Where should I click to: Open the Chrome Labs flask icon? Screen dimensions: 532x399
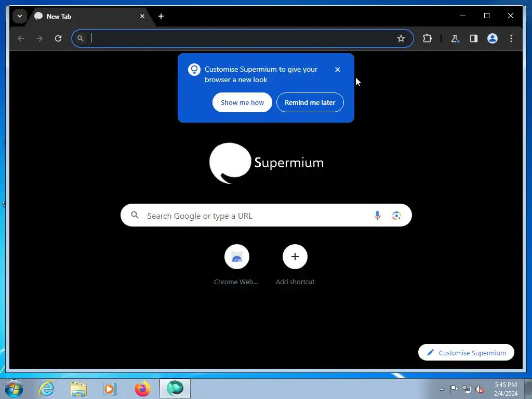455,38
